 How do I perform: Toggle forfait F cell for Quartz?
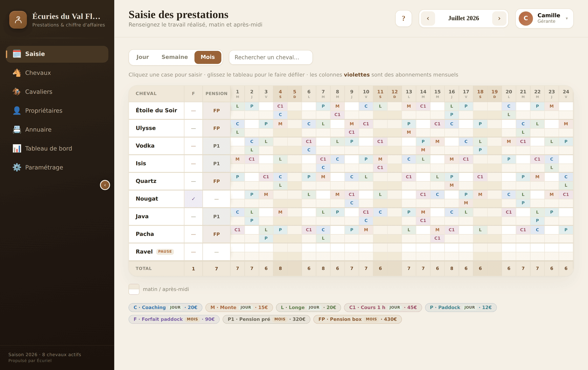pos(193,181)
